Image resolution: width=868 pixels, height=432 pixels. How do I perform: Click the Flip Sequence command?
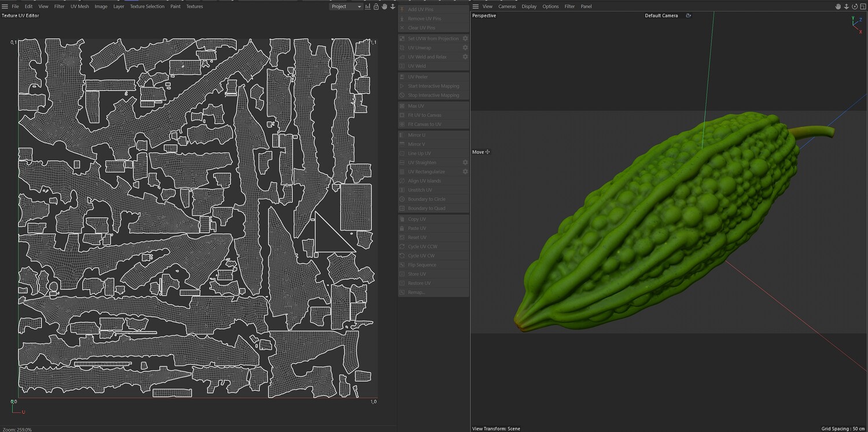(x=433, y=265)
